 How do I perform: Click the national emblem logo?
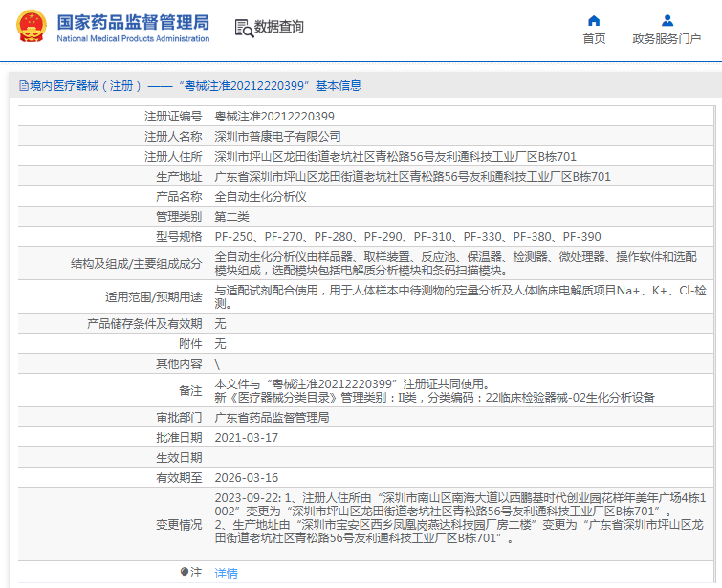[32, 26]
